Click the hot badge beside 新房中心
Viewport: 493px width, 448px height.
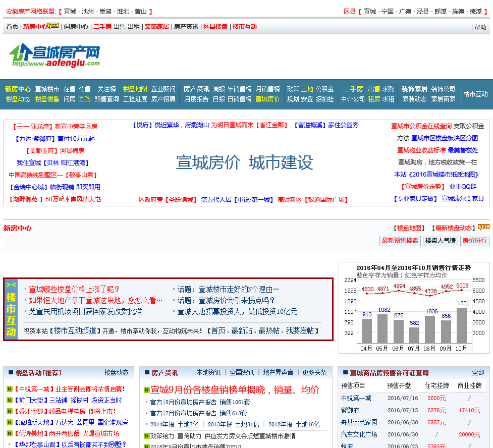(x=53, y=25)
